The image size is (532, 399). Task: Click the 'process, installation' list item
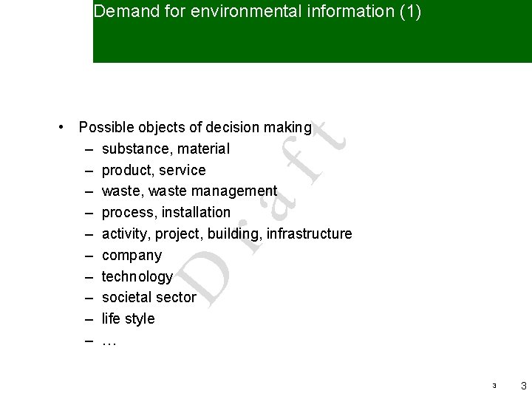tap(166, 213)
